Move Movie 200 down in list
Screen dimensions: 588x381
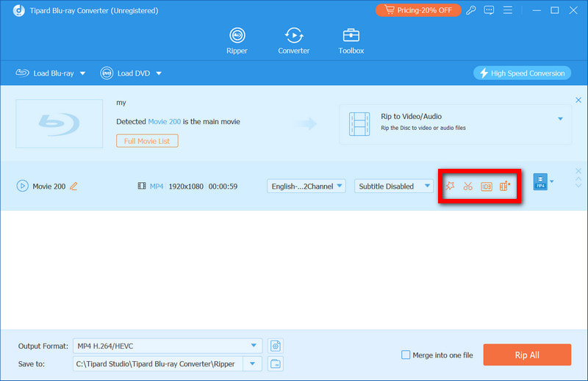pos(578,186)
